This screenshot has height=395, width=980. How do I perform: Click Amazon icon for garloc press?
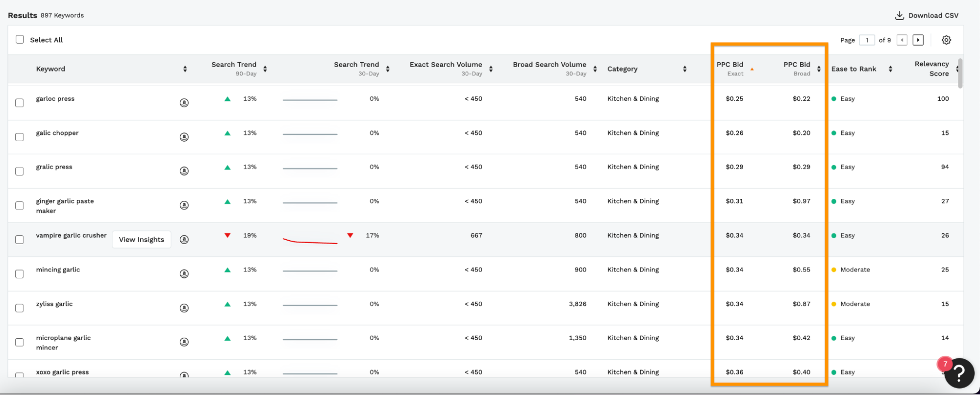[184, 103]
